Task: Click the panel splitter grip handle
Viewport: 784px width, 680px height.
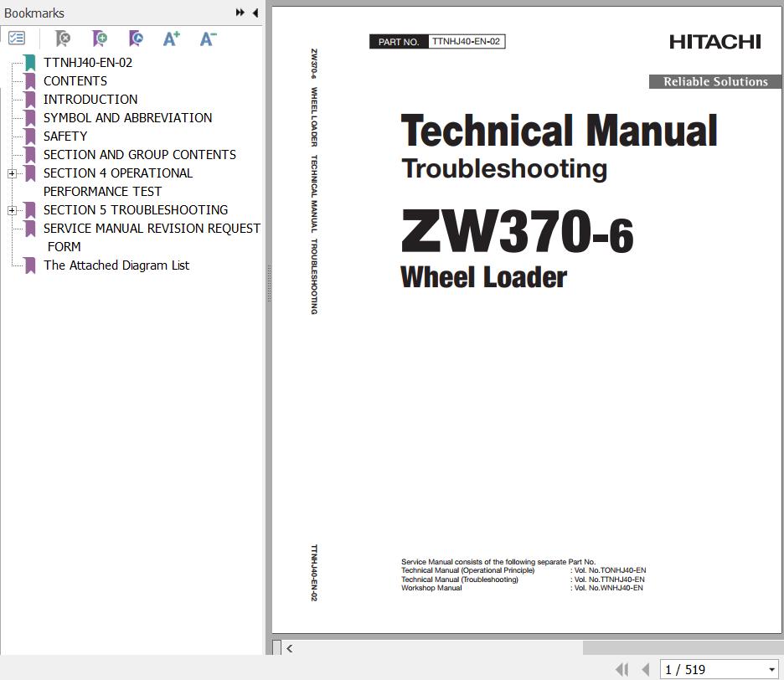Action: pyautogui.click(x=269, y=284)
